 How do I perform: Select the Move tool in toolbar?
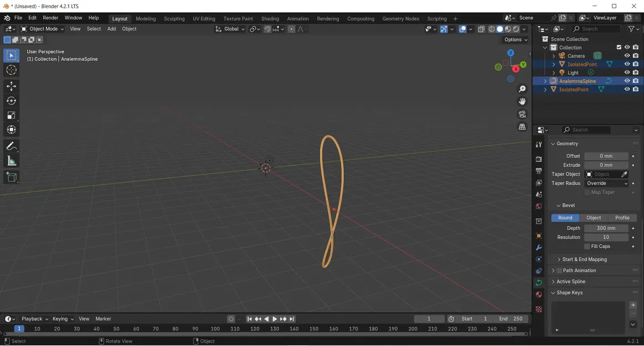pos(12,86)
